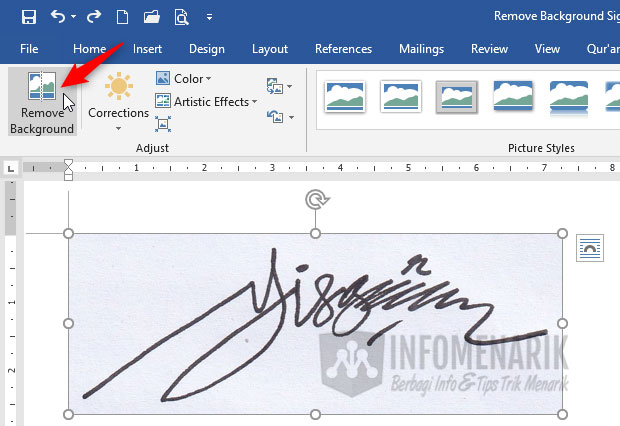The height and width of the screenshot is (426, 620).
Task: Open the File tab
Action: 29,49
